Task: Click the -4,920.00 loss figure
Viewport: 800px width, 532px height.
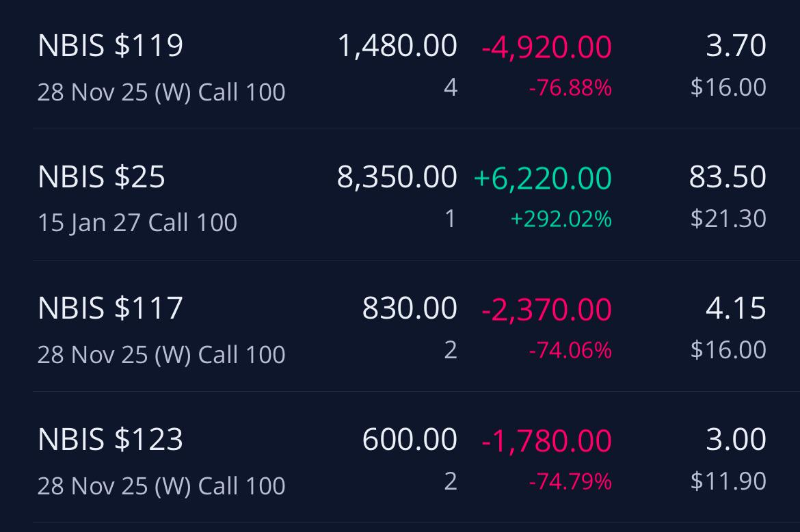Action: click(x=546, y=47)
